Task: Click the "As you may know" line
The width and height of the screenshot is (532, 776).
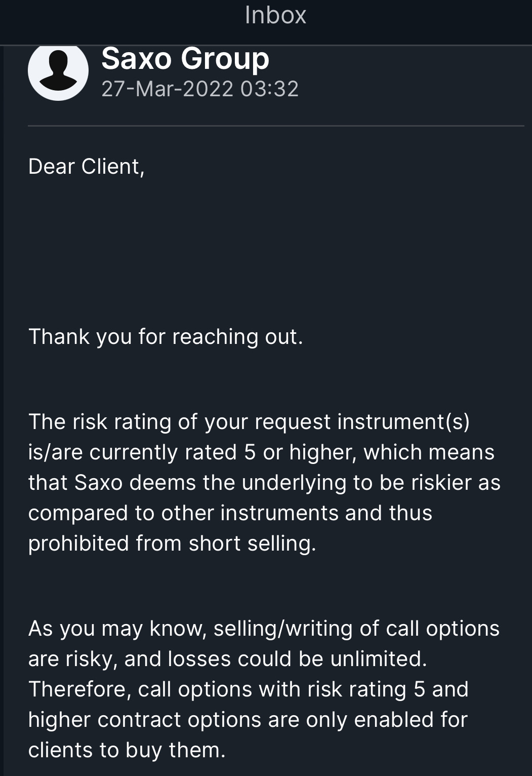Action: coord(116,629)
